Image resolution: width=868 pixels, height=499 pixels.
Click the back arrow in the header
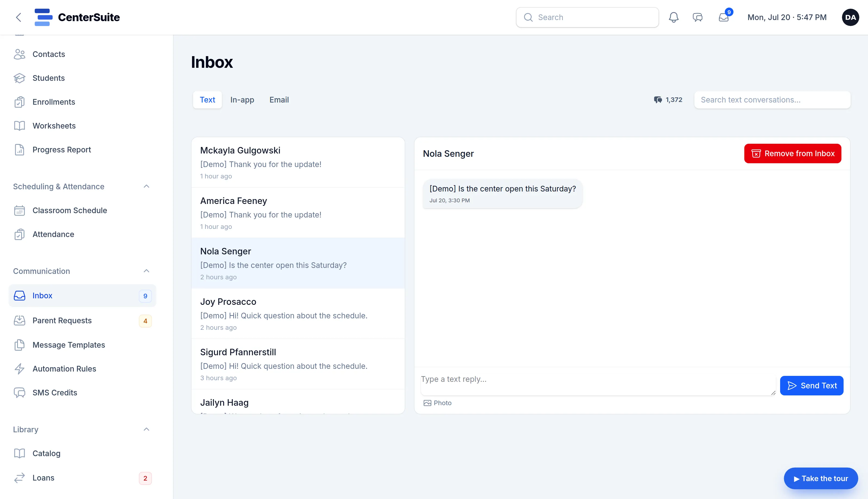pos(18,17)
